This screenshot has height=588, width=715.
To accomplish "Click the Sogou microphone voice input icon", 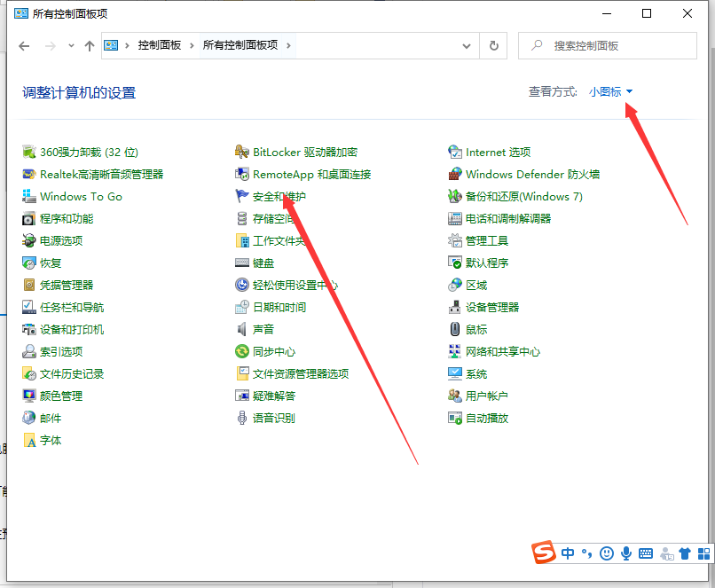I will [626, 553].
